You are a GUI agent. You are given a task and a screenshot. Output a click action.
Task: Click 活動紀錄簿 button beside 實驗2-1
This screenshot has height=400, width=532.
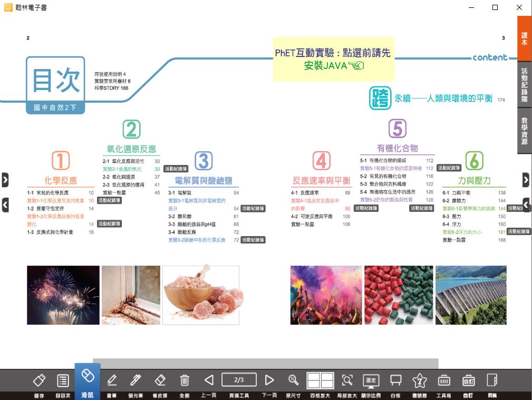click(x=176, y=169)
